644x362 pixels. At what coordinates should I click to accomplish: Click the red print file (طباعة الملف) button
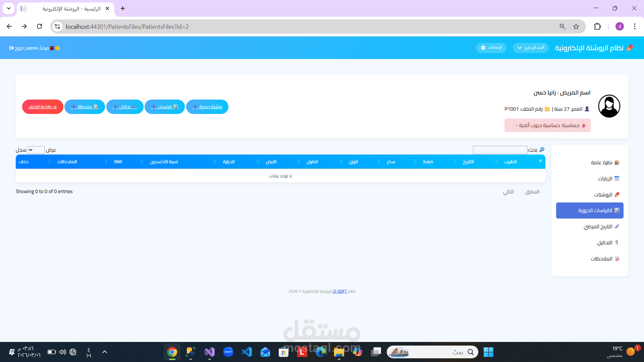pos(43,107)
